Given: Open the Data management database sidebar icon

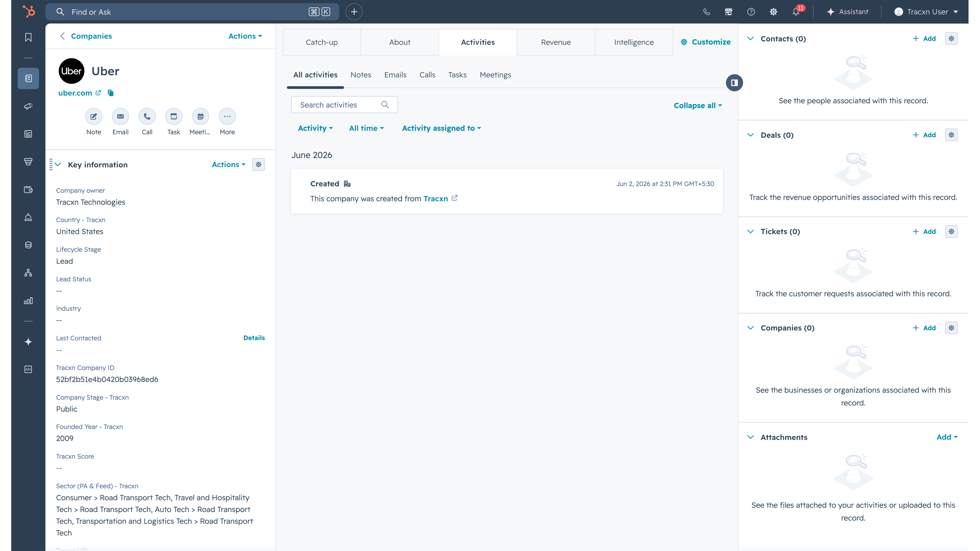Looking at the screenshot, I should pos(28,245).
